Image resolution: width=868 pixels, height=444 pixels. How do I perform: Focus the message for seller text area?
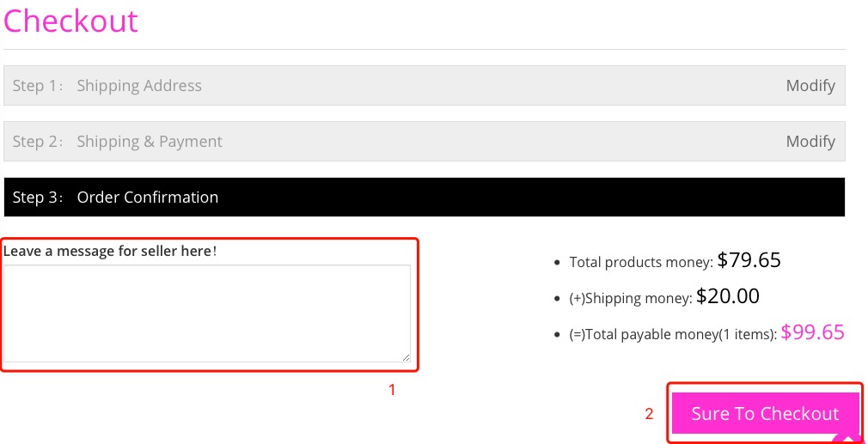tap(207, 313)
